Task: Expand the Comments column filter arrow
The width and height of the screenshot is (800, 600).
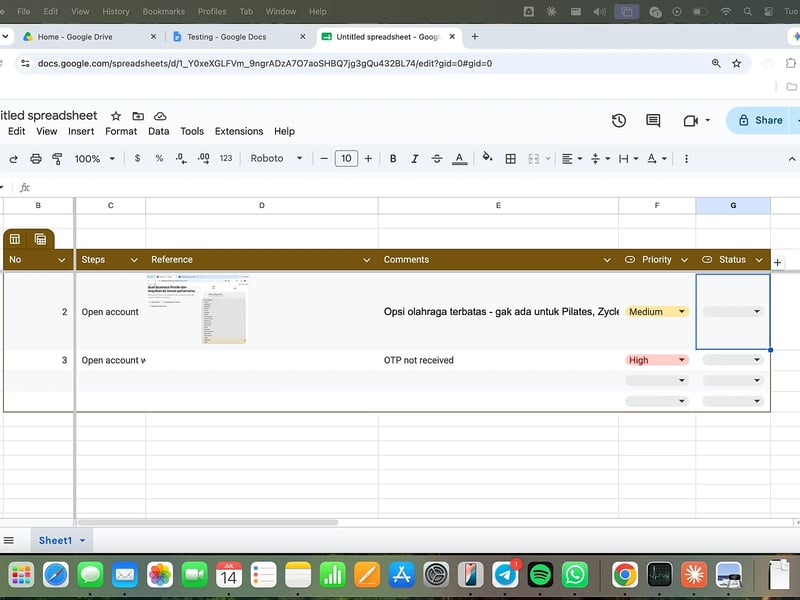Action: tap(607, 260)
